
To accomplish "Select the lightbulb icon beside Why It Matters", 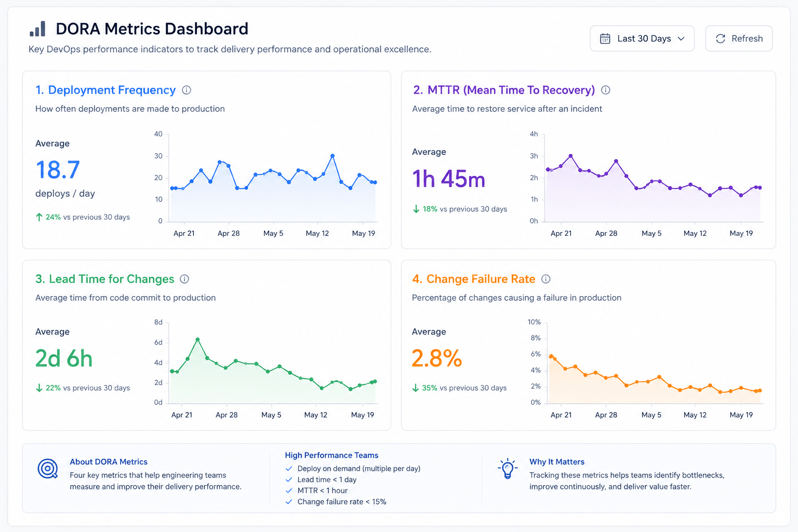I will pos(508,469).
